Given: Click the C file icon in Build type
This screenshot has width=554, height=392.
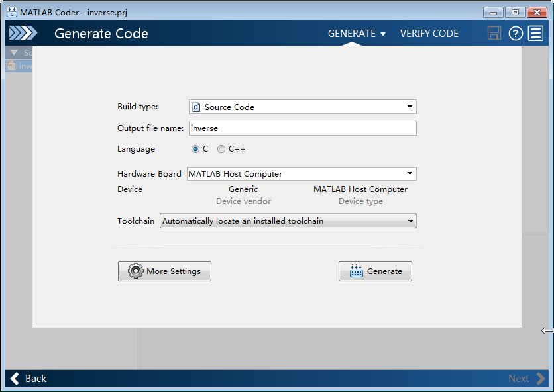Looking at the screenshot, I should point(196,107).
